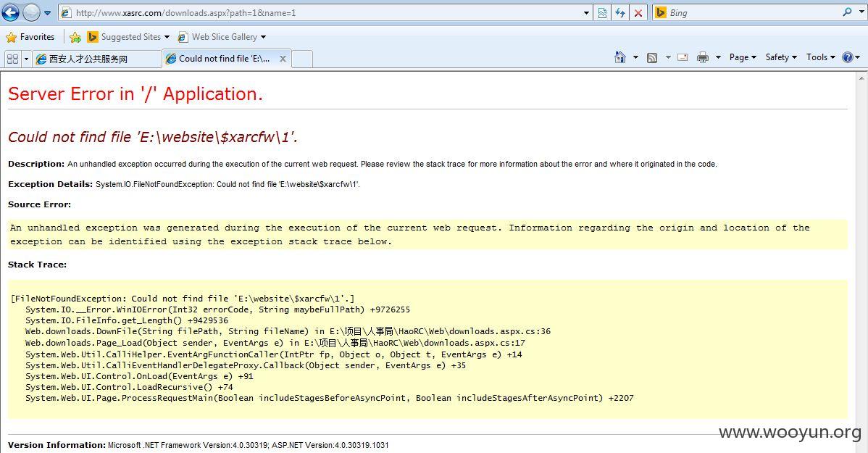Image resolution: width=868 pixels, height=453 pixels.
Task: Click the Page.ProcessRequestMain stack line
Action: (330, 398)
